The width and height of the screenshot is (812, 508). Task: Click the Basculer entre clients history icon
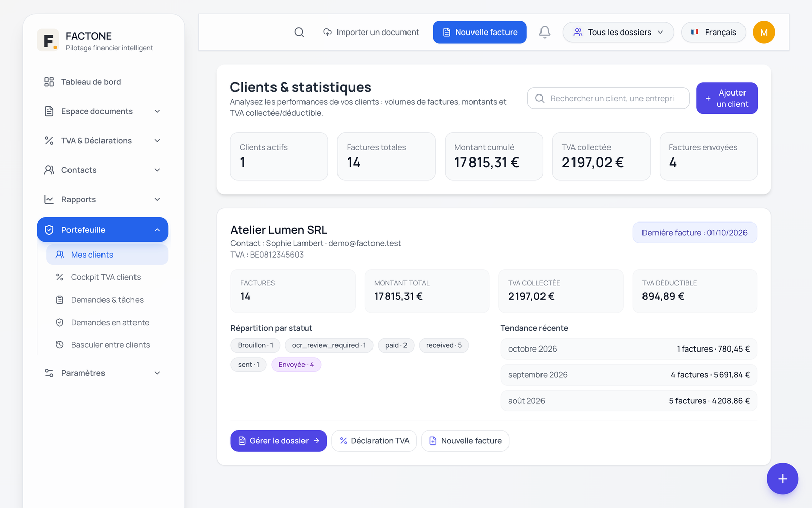pos(59,345)
